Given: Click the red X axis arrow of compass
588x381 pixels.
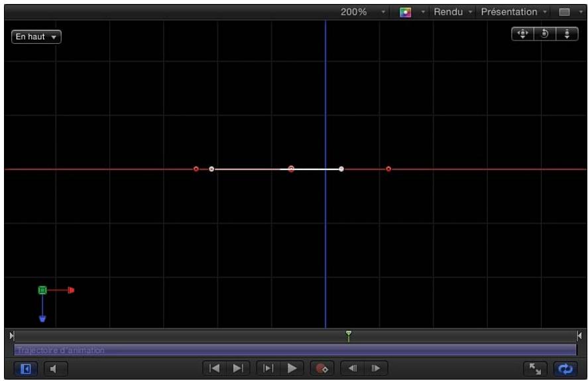Looking at the screenshot, I should coord(71,290).
